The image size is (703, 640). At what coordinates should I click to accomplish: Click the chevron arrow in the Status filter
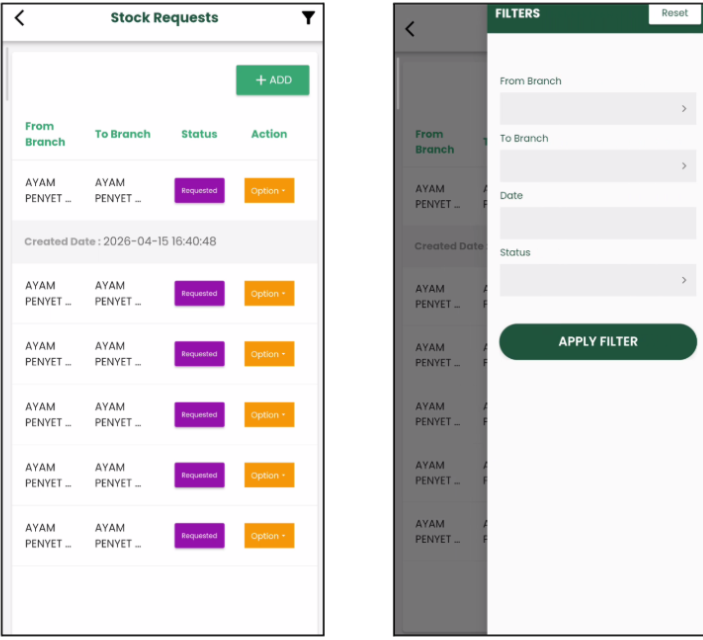click(684, 280)
